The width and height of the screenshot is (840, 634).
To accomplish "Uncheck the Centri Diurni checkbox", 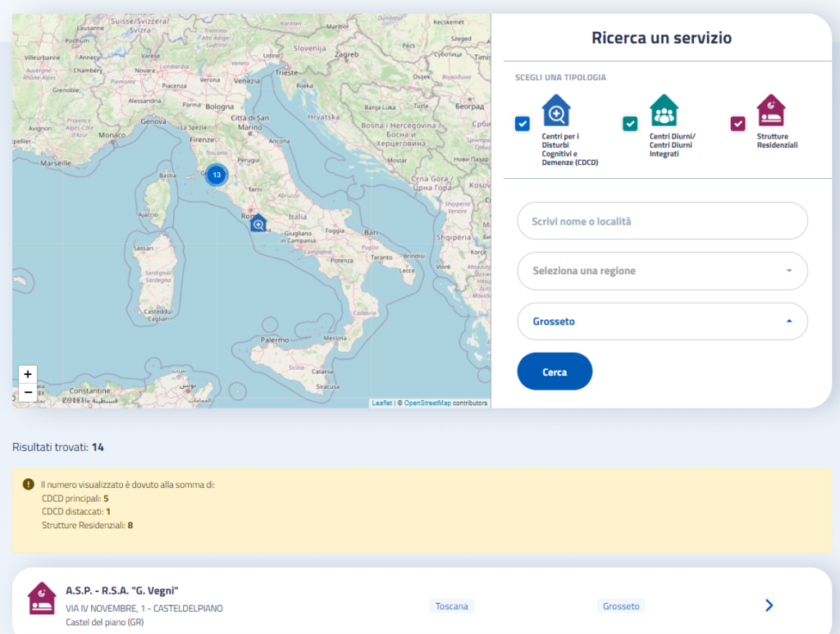I will click(630, 124).
